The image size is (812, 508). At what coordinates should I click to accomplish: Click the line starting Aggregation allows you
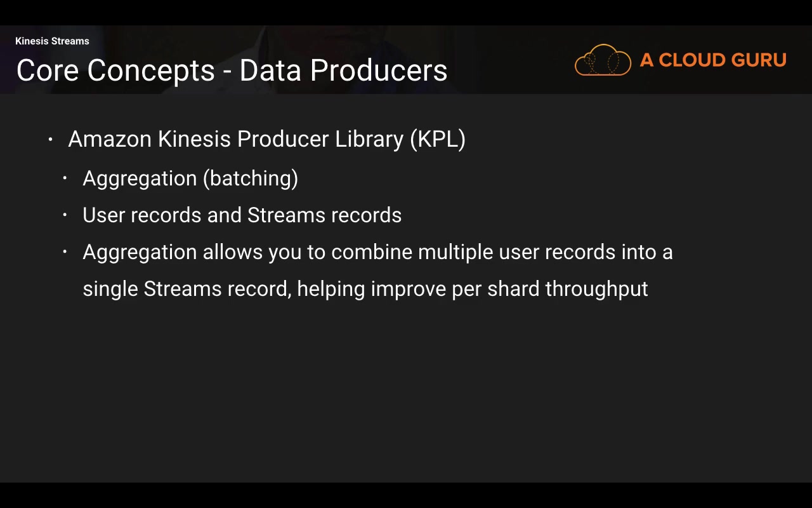(x=377, y=252)
